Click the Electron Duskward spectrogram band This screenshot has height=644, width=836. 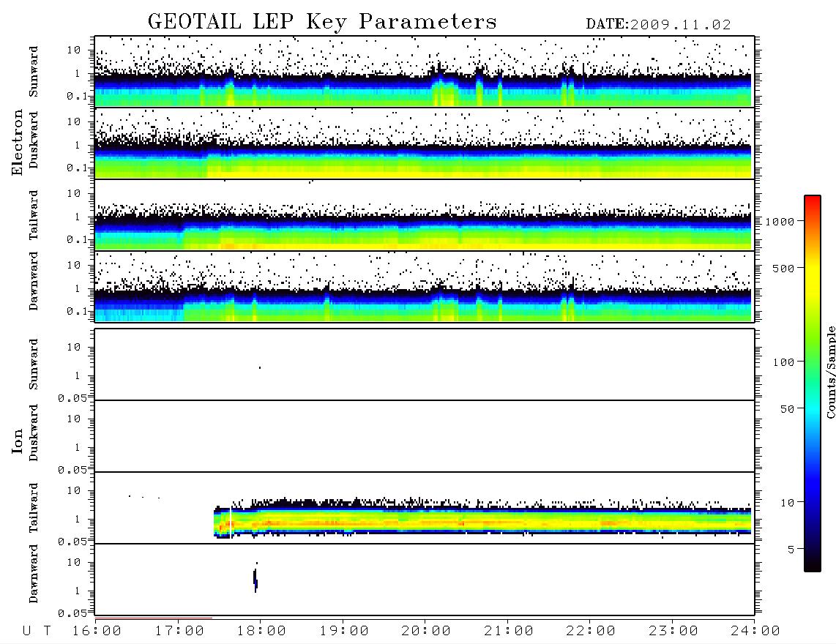click(x=423, y=160)
